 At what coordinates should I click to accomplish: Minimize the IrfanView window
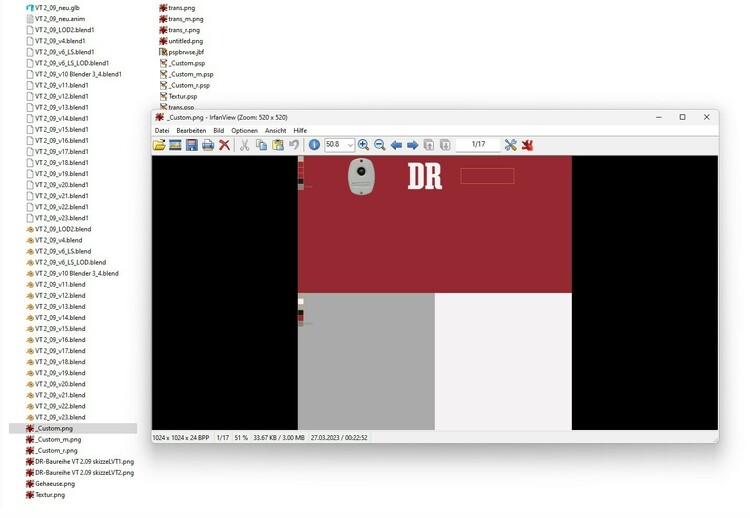click(x=659, y=117)
